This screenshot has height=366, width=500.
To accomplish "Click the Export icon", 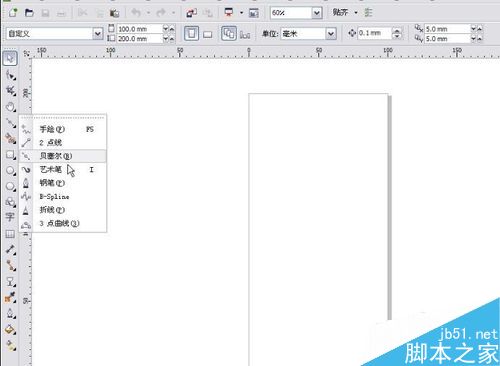I will (208, 13).
